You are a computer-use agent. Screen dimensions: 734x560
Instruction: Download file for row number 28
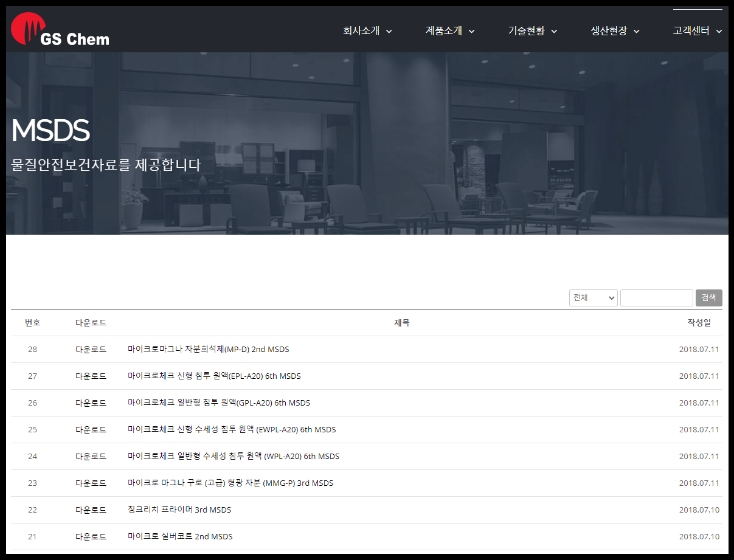pyautogui.click(x=91, y=350)
